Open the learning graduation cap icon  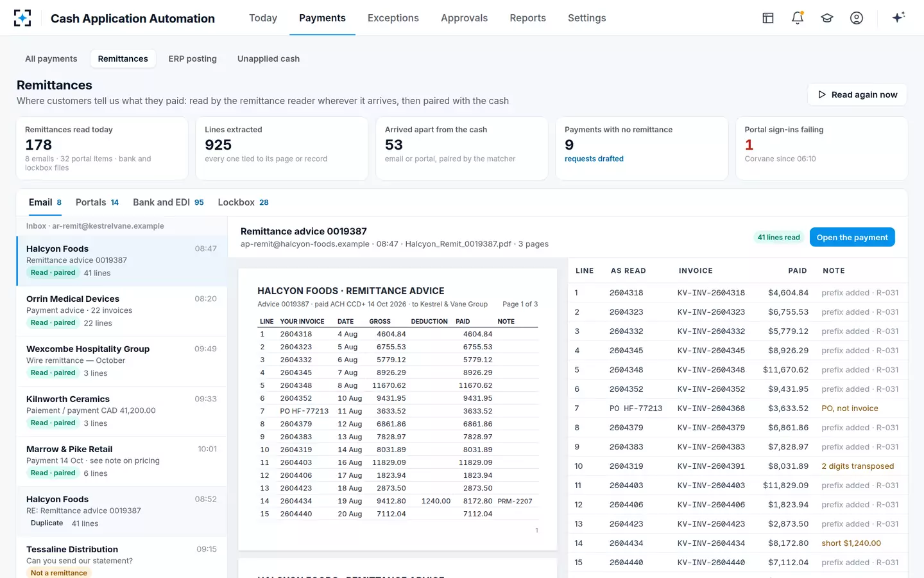pos(827,18)
